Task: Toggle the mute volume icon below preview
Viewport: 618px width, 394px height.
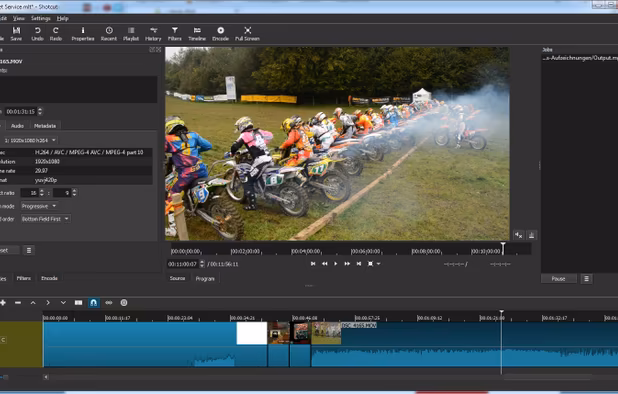Action: (519, 235)
